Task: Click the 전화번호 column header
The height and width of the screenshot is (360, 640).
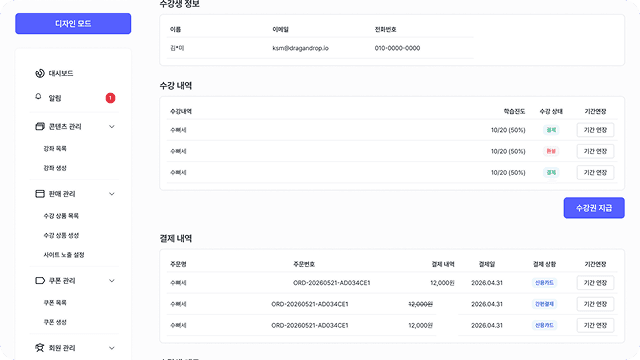Action: click(385, 29)
